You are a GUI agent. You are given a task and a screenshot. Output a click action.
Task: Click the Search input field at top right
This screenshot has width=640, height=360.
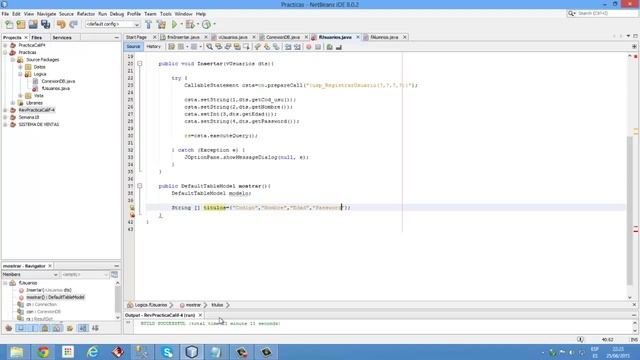click(x=607, y=13)
